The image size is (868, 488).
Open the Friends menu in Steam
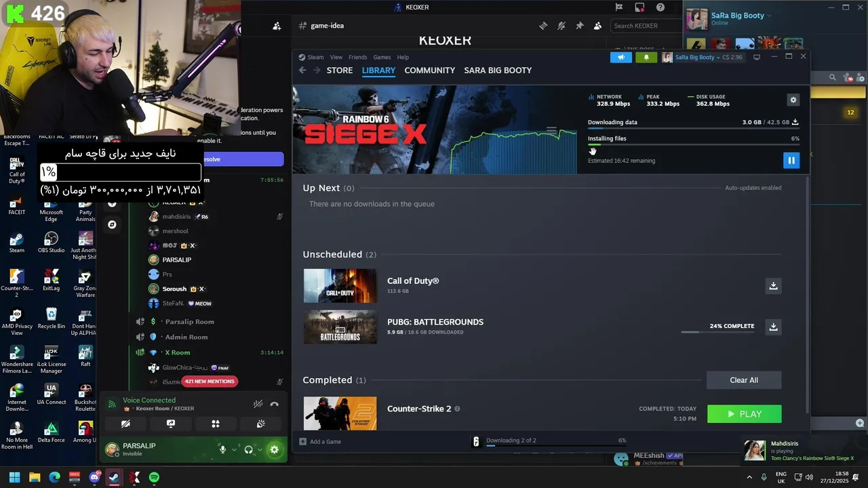(x=357, y=58)
